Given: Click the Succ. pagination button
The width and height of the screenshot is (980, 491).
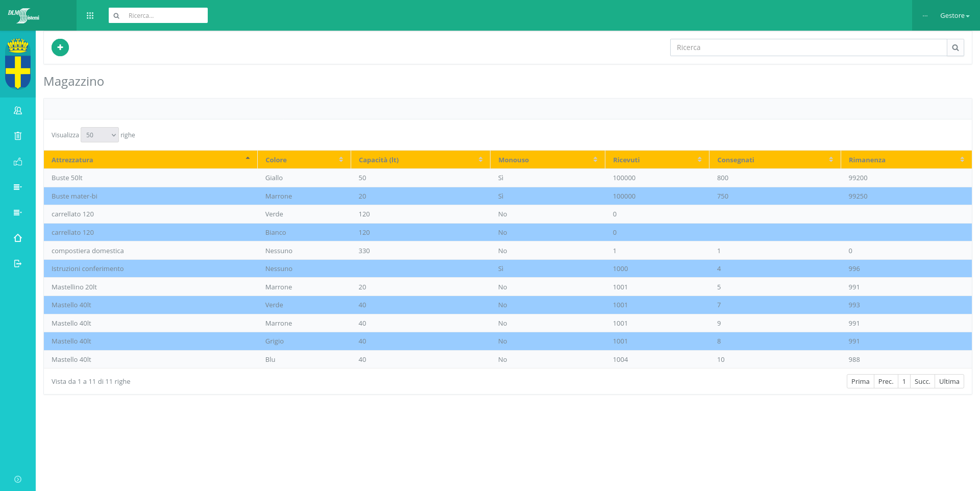Looking at the screenshot, I should (922, 381).
